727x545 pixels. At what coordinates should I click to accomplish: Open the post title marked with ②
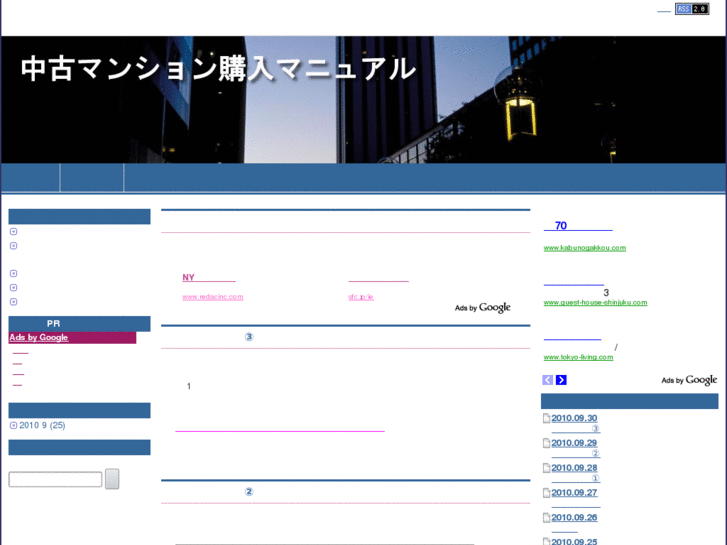pos(249,492)
